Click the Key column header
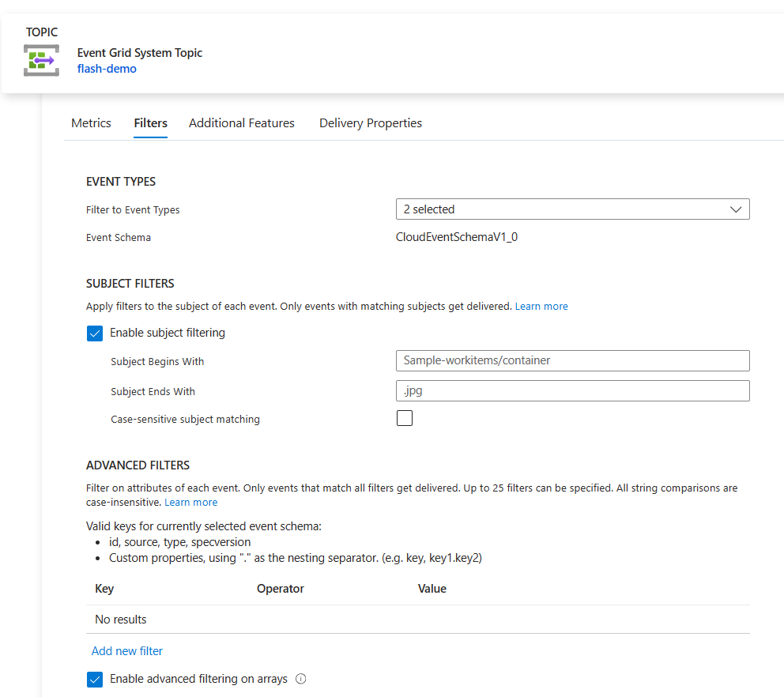The height and width of the screenshot is (697, 784). point(104,589)
